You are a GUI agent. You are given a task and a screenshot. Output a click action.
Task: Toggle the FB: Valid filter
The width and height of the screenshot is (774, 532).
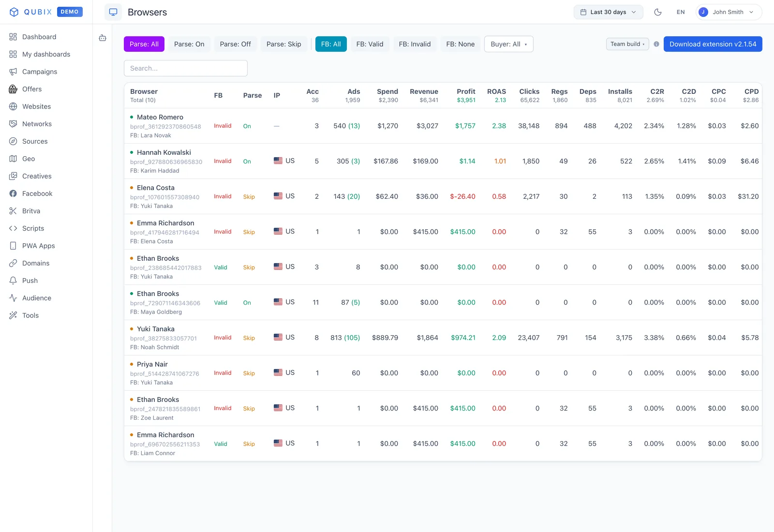click(370, 44)
